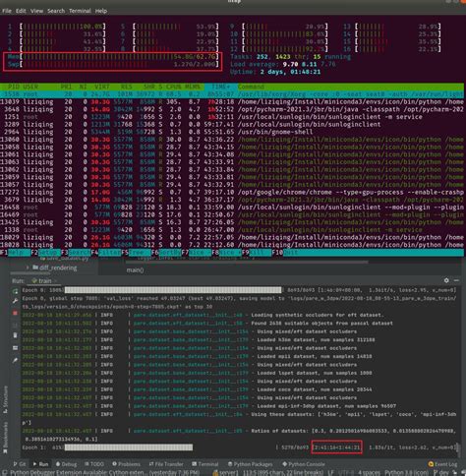Select process 3648 pycharm java row
Viewport: 466px width, 476px height.
pos(232,109)
